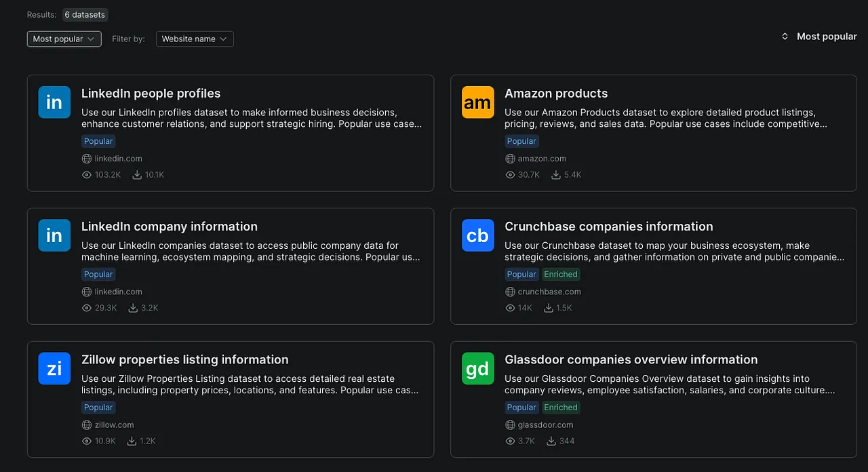Screen dimensions: 868x472
Task: Click the 1.5K download count
Action: (564, 308)
